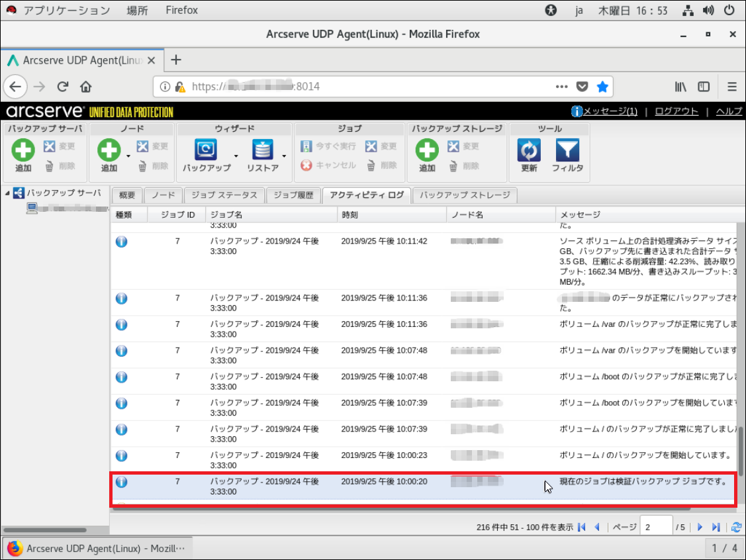The image size is (746, 560).
Task: Click the Logout link
Action: pyautogui.click(x=676, y=111)
